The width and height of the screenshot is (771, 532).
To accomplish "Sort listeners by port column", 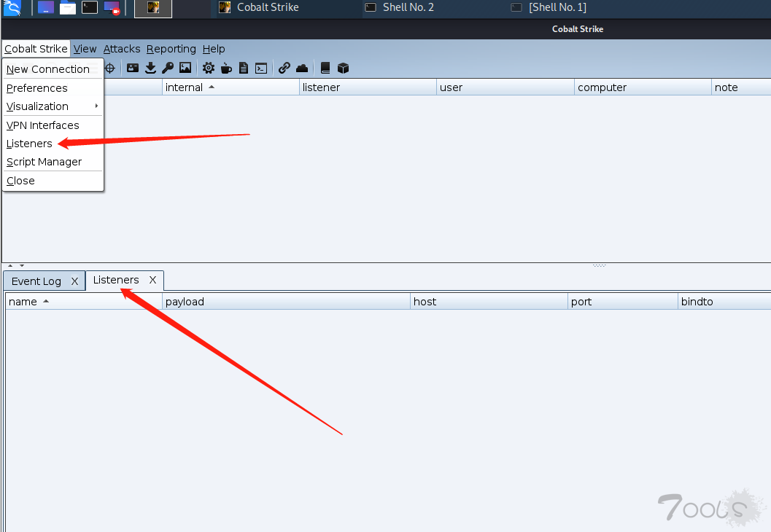I will click(x=622, y=302).
